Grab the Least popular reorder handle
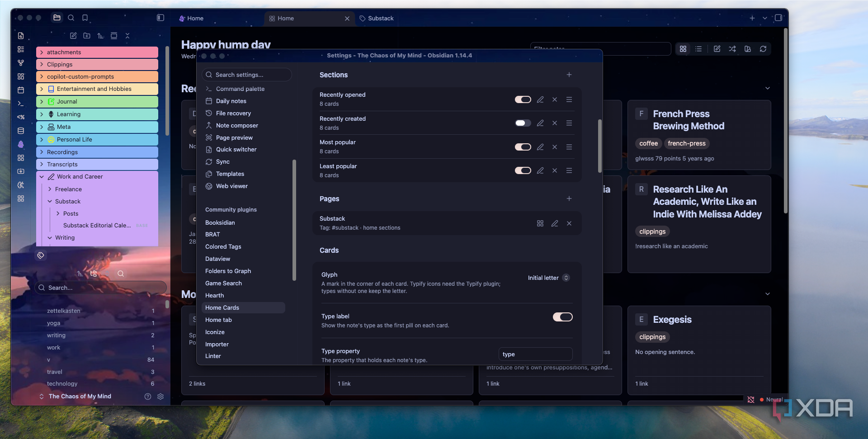The width and height of the screenshot is (868, 439). [569, 170]
